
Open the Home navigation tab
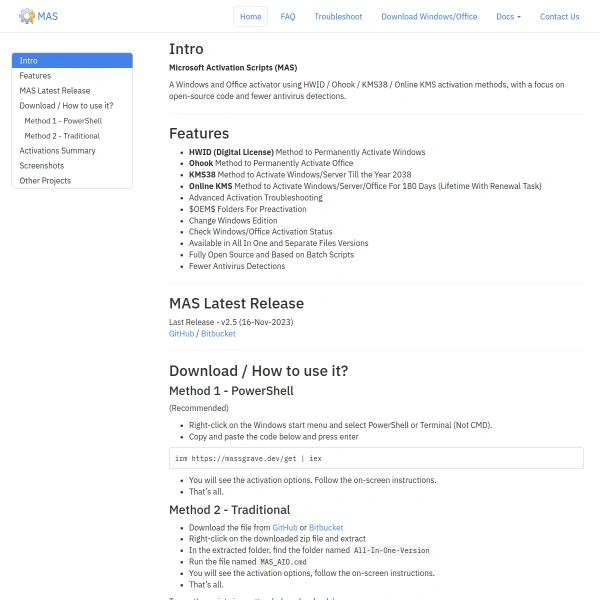[x=251, y=16]
